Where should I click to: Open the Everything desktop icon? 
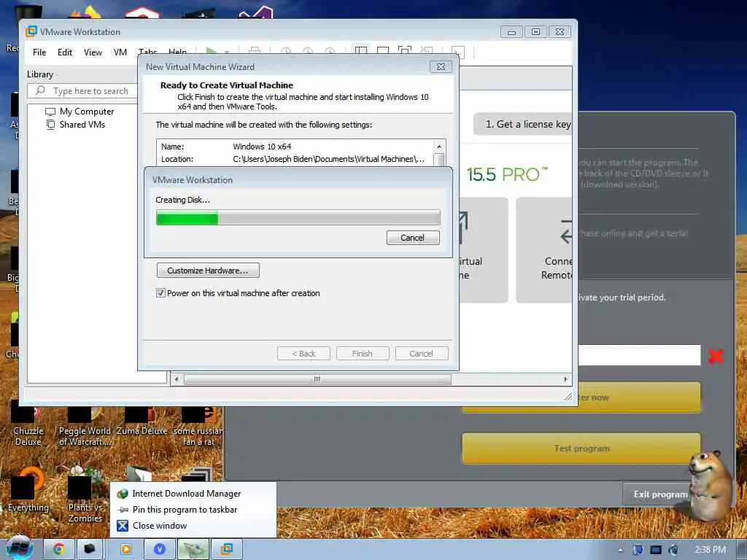[x=28, y=491]
